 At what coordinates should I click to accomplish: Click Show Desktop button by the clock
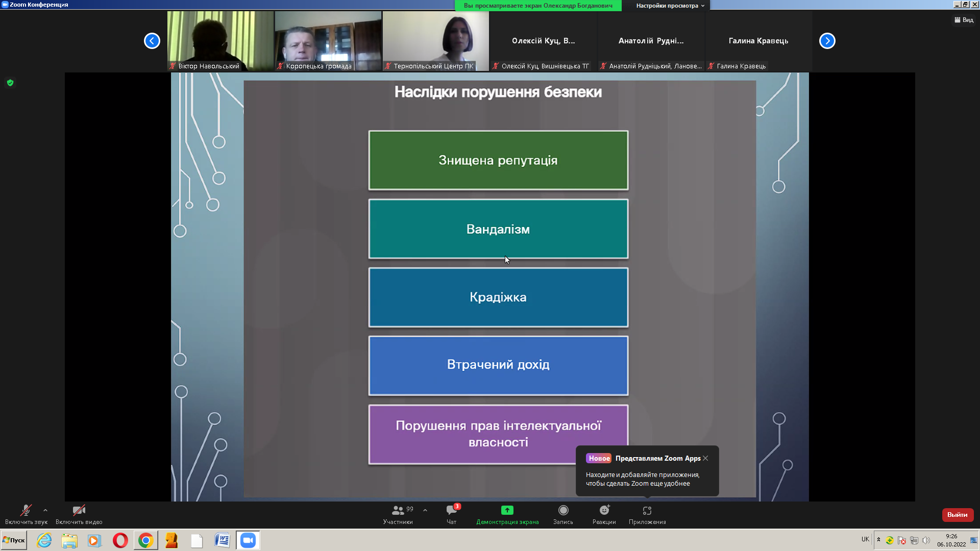click(974, 540)
